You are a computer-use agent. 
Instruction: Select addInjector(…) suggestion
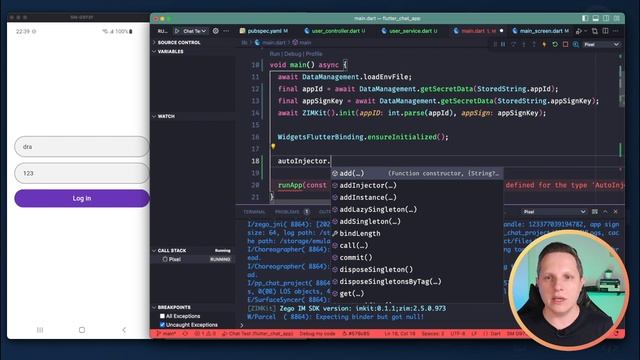click(x=417, y=185)
